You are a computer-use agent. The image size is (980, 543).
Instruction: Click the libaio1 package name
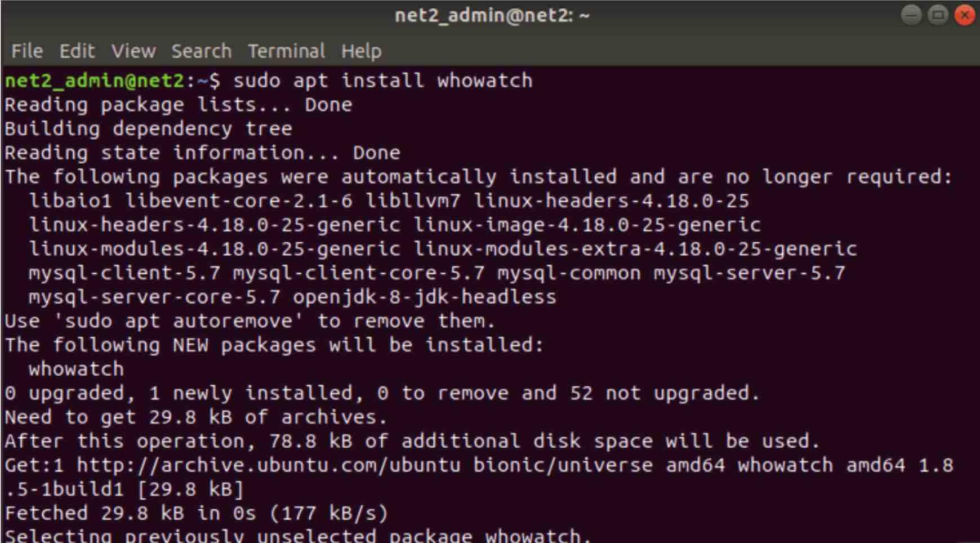pos(70,201)
